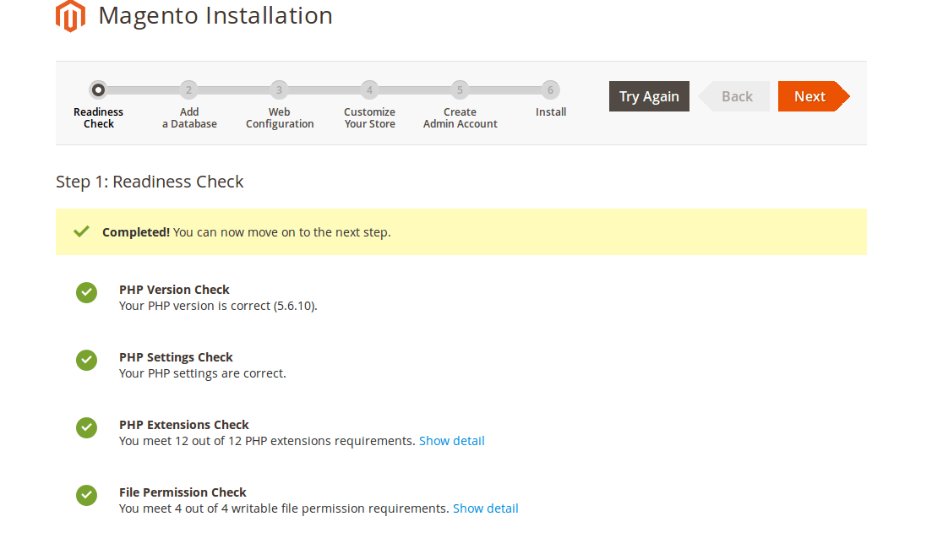The image size is (932, 560).
Task: Click the PHP Extensions Check title
Action: pos(183,425)
